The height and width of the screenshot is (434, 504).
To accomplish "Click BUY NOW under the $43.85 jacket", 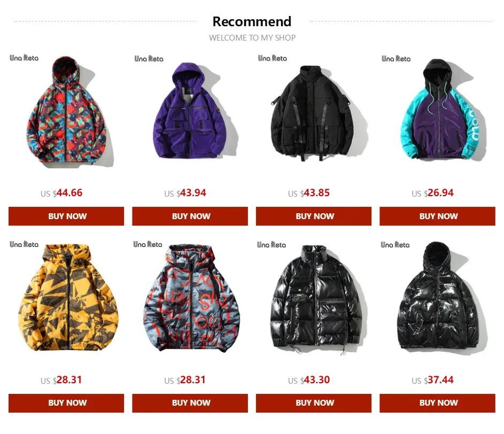I will coord(314,216).
